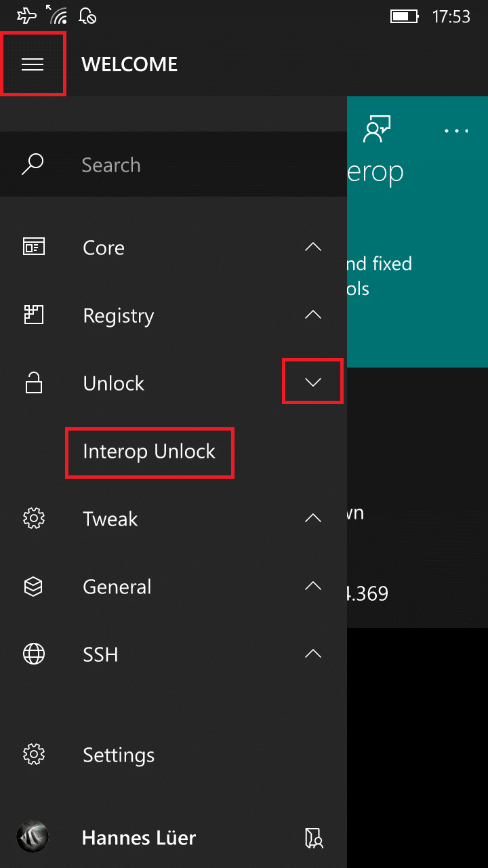Screen dimensions: 488x868
Task: Open the Interop Unlock menu item
Action: (x=149, y=452)
